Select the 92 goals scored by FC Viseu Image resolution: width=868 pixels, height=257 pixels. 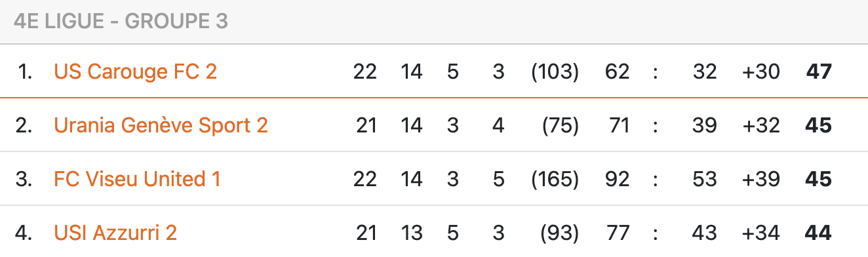617,178
